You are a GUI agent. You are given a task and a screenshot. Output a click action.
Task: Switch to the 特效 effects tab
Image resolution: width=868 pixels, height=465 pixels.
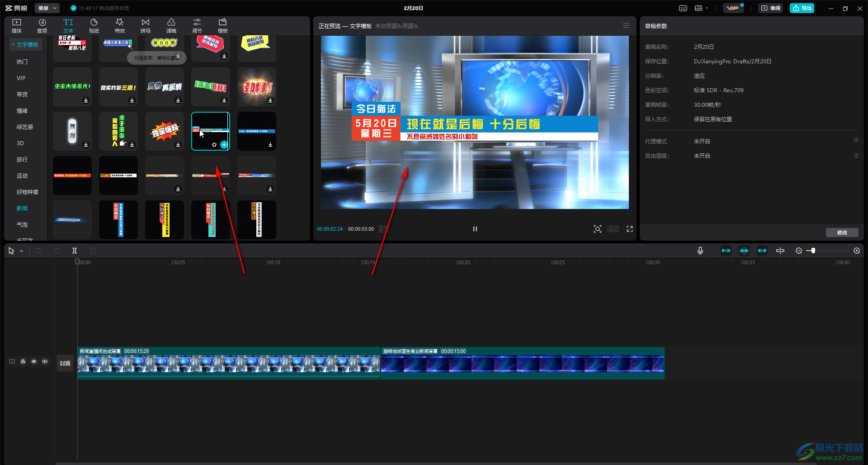120,26
